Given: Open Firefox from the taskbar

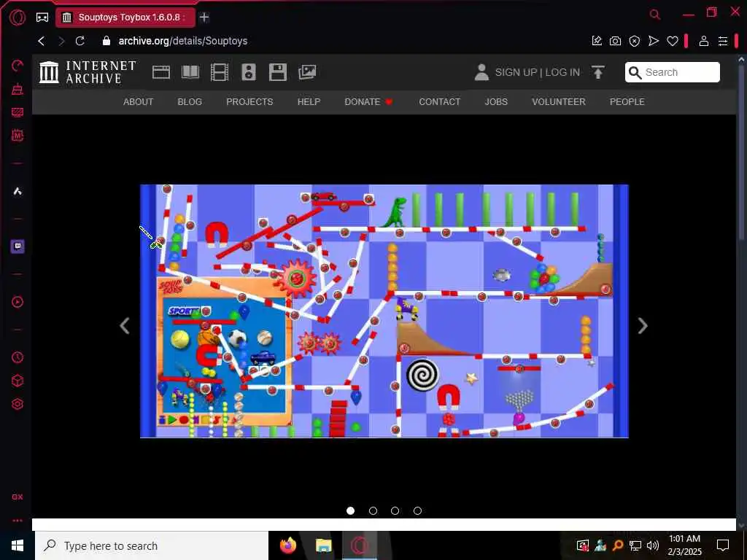Looking at the screenshot, I should (x=287, y=545).
